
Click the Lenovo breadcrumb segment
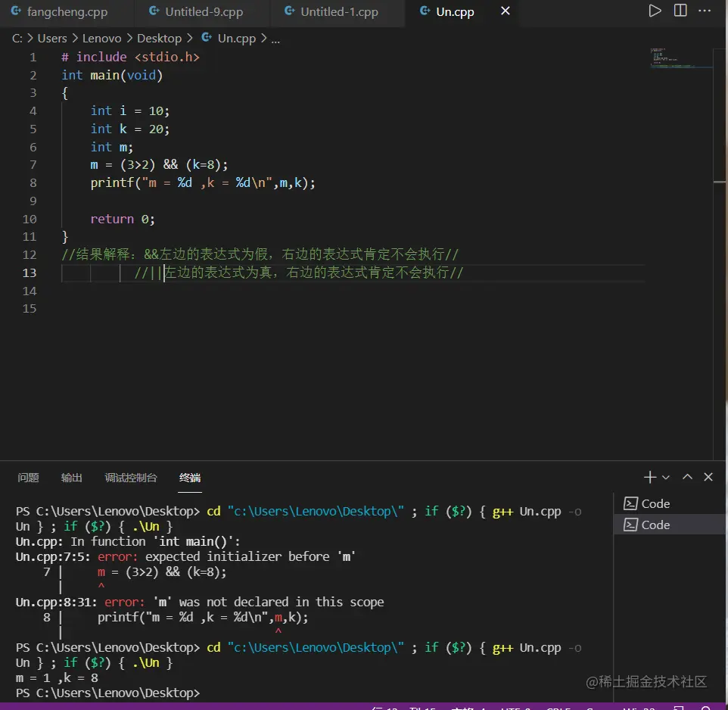click(101, 39)
